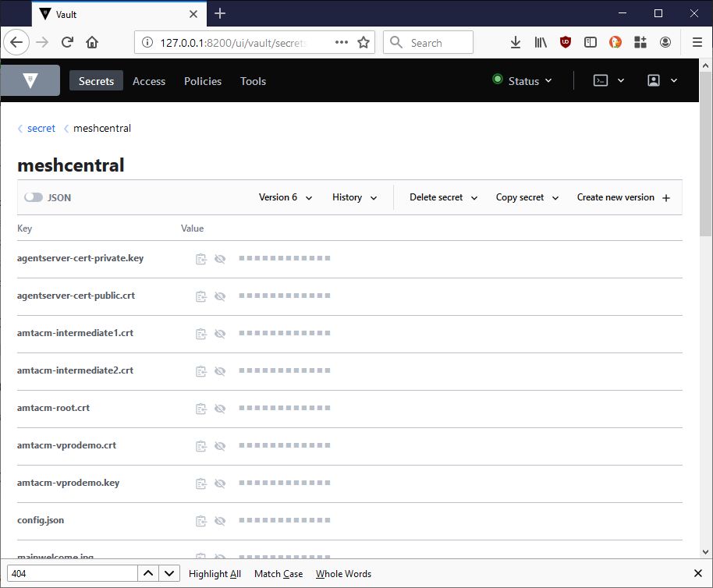Open the user account menu icon
Image resolution: width=713 pixels, height=588 pixels.
654,80
